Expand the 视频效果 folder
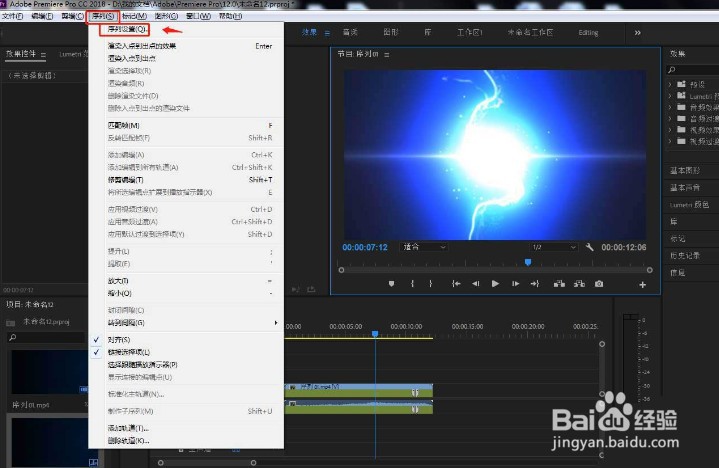The height and width of the screenshot is (468, 719). (x=670, y=130)
